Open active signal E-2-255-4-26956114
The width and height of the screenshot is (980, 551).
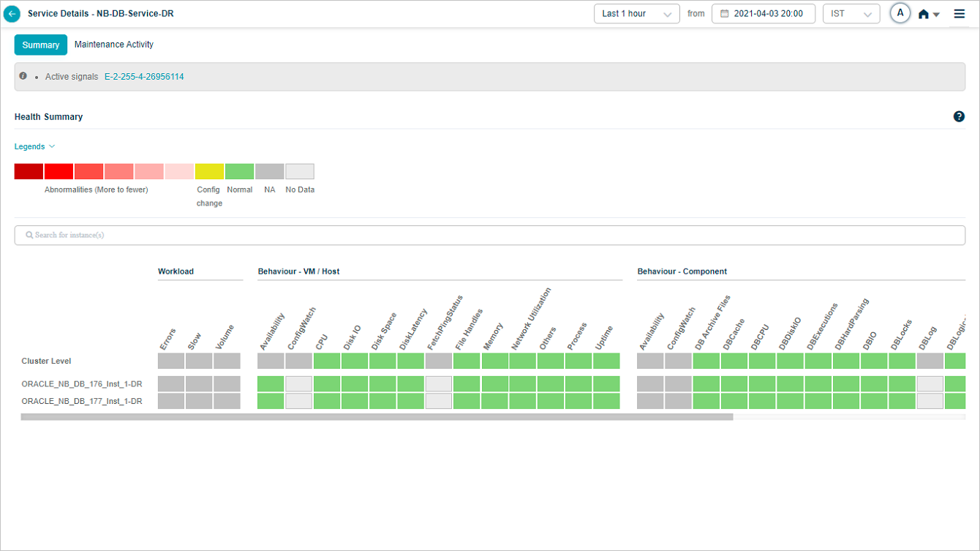pos(144,76)
